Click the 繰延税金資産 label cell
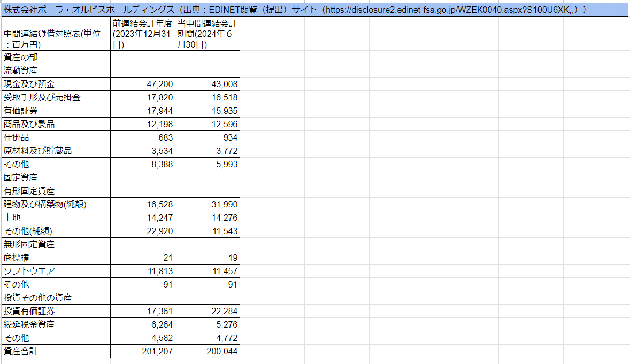The width and height of the screenshot is (630, 364). [56, 324]
